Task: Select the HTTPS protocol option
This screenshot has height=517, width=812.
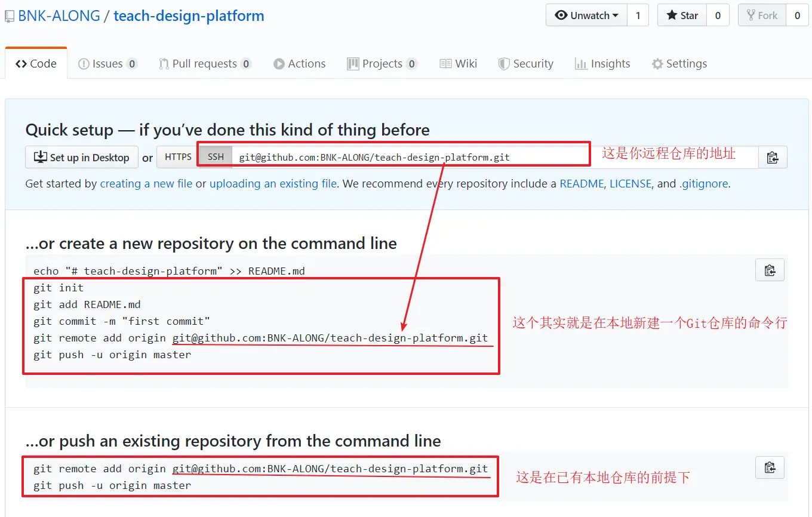Action: coord(178,157)
